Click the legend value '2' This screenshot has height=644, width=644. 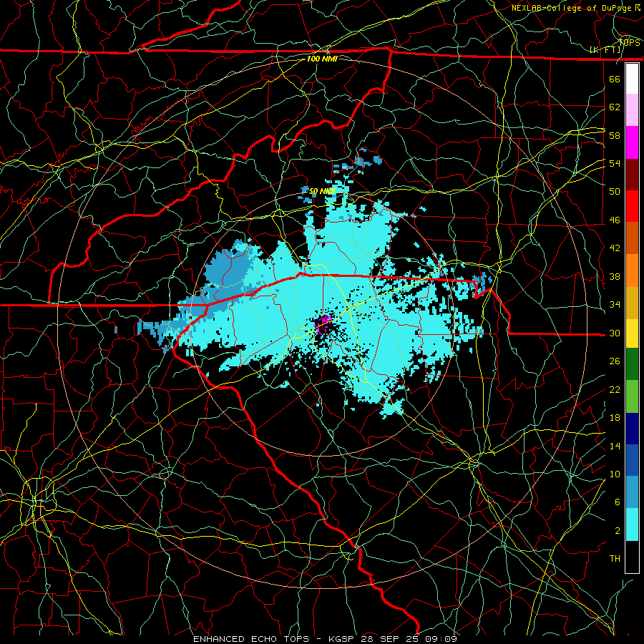617,531
